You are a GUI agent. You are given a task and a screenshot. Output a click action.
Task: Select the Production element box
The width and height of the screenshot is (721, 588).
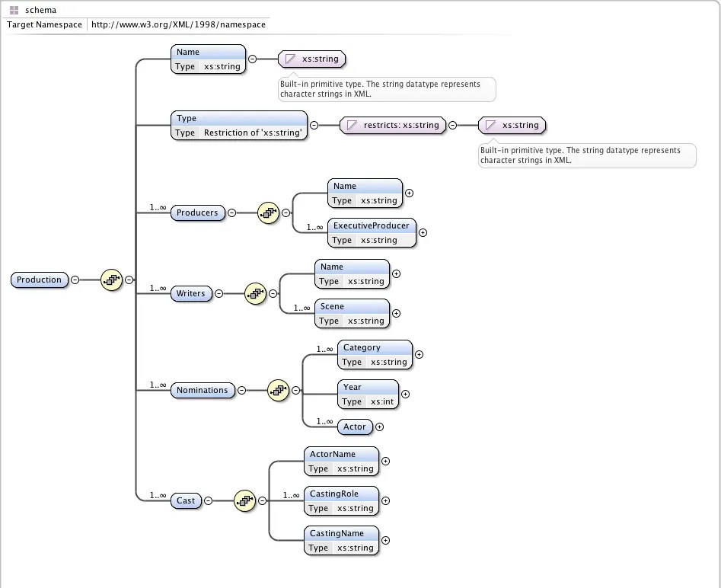(39, 280)
